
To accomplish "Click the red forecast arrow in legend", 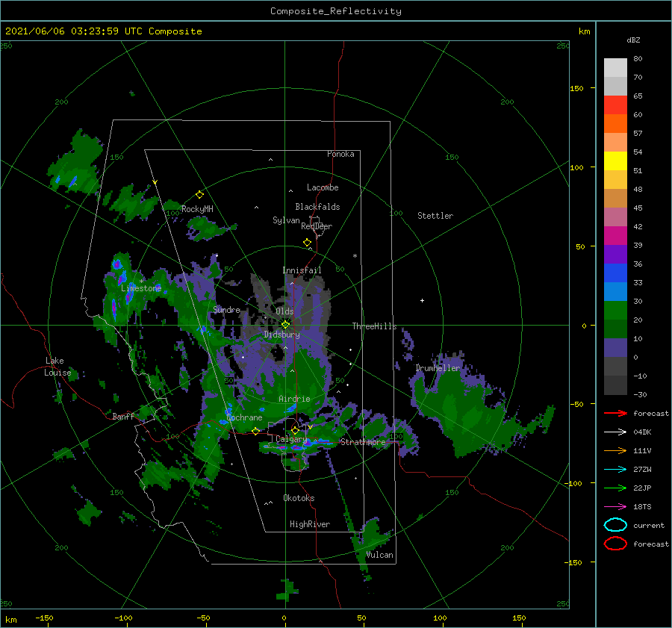I will coord(615,413).
